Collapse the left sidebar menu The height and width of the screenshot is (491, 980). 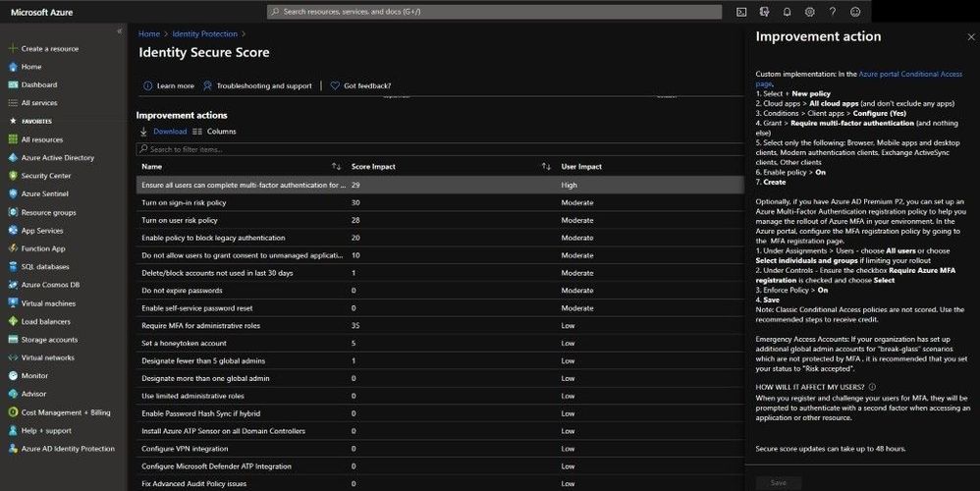(x=120, y=31)
